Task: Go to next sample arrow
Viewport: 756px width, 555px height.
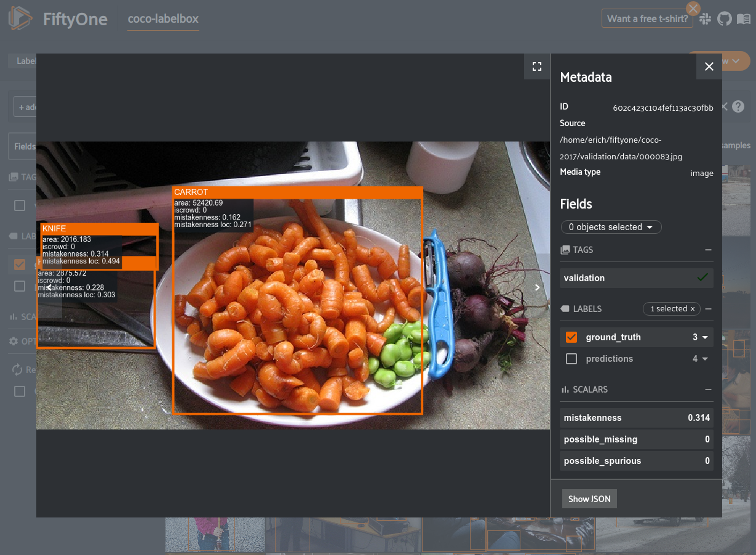Action: 537,287
